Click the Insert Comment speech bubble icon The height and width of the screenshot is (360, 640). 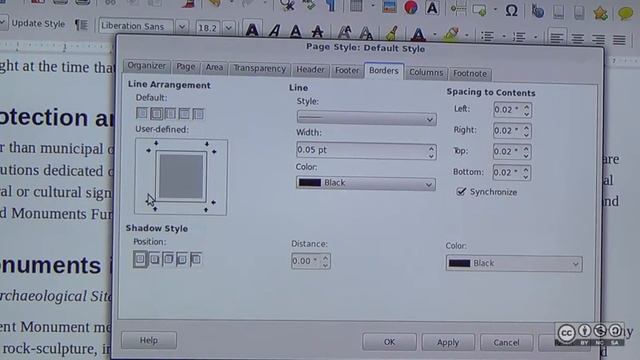click(625, 13)
